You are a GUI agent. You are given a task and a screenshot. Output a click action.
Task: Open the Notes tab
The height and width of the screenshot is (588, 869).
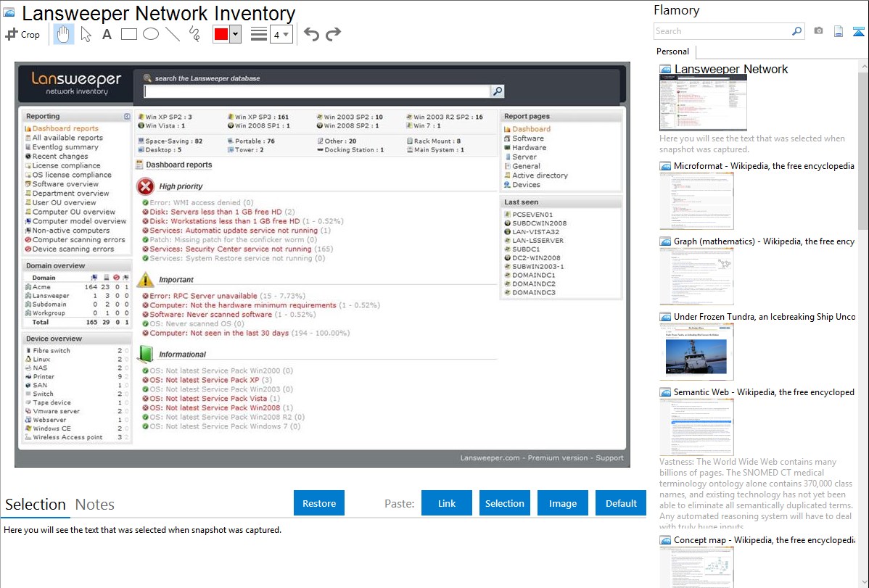(95, 505)
